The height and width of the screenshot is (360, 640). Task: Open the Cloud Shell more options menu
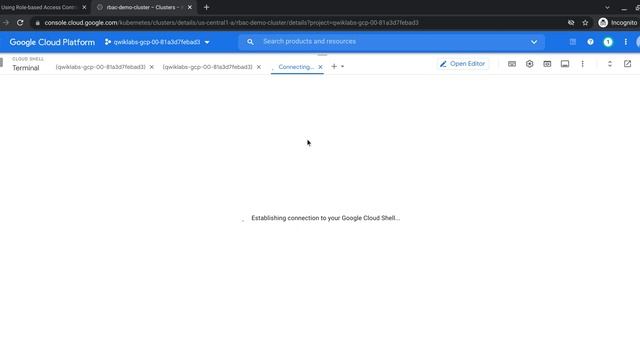coord(582,64)
